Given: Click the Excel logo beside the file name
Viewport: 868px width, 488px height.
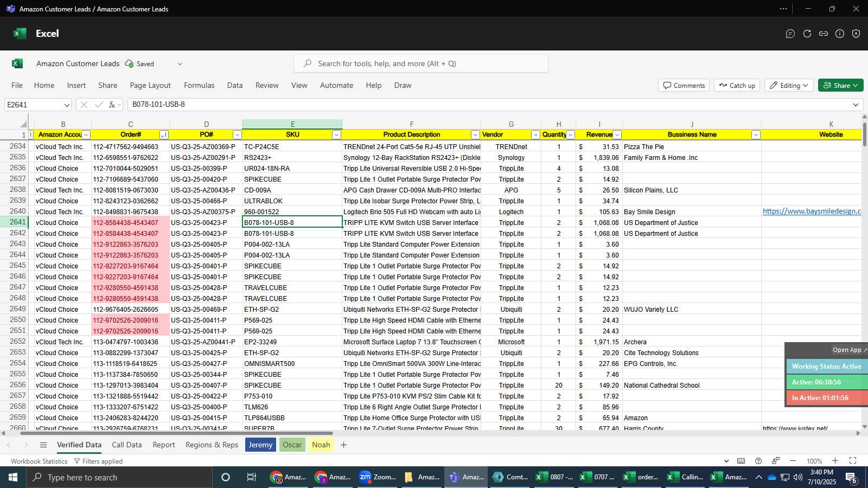Looking at the screenshot, I should pos(17,63).
